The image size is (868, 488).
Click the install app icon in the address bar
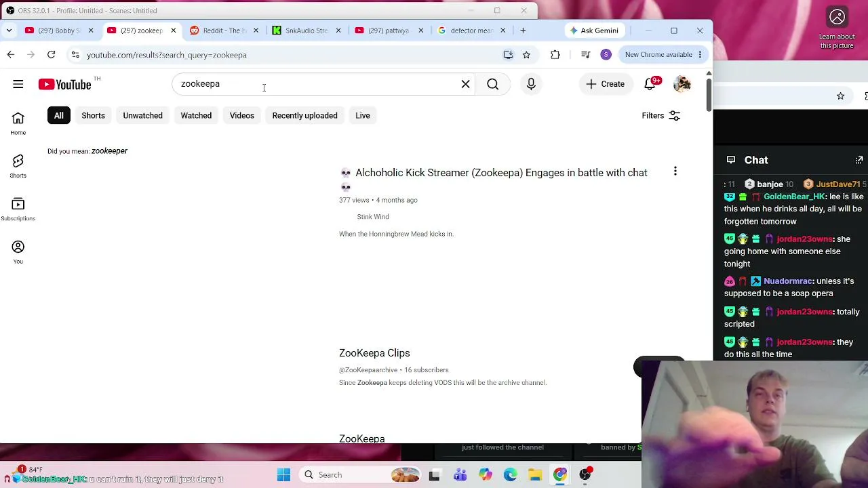508,55
